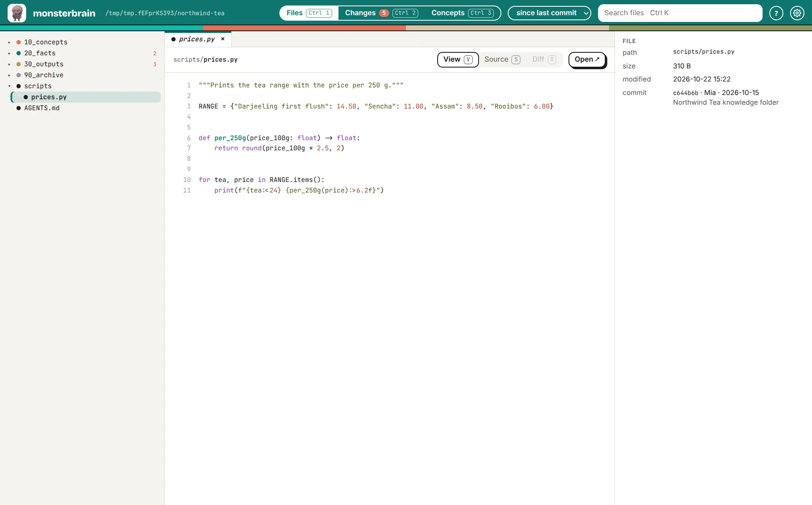Click the olive green status bar segment

tap(710, 28)
